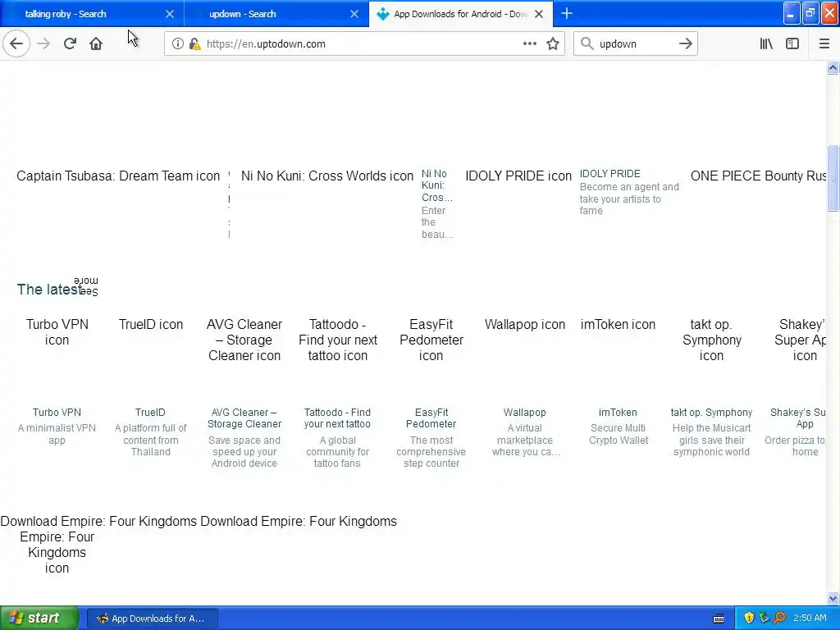This screenshot has width=840, height=630.
Task: Click 'Secure Multi Crypto Wallet' description
Action: click(619, 434)
